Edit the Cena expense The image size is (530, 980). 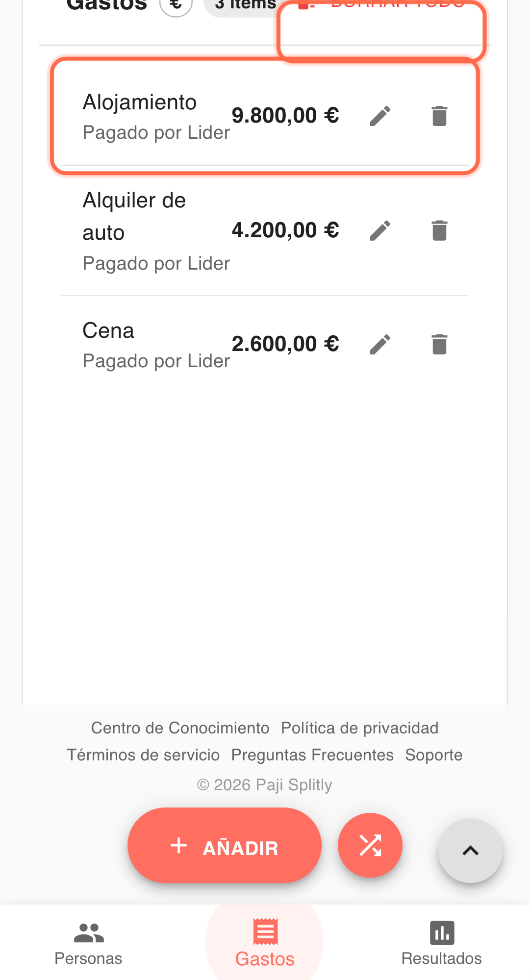[x=380, y=344]
